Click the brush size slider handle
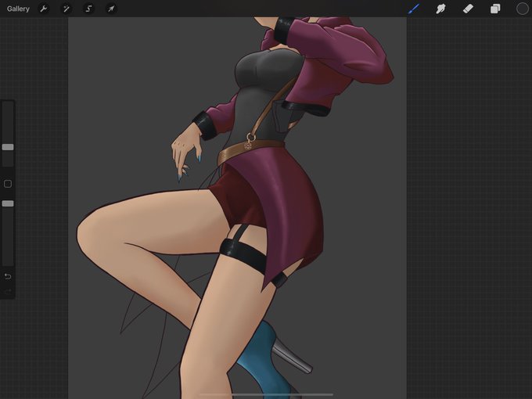This screenshot has height=399, width=532. [x=8, y=147]
